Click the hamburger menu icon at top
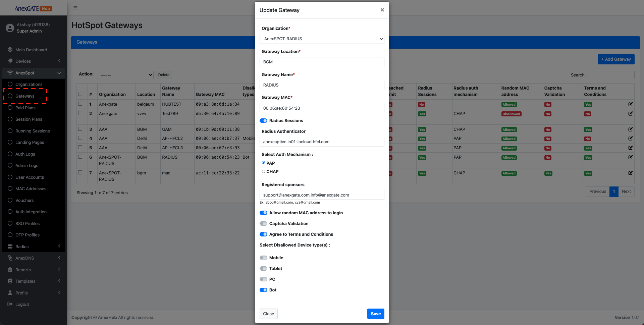644x325 pixels. (75, 7)
